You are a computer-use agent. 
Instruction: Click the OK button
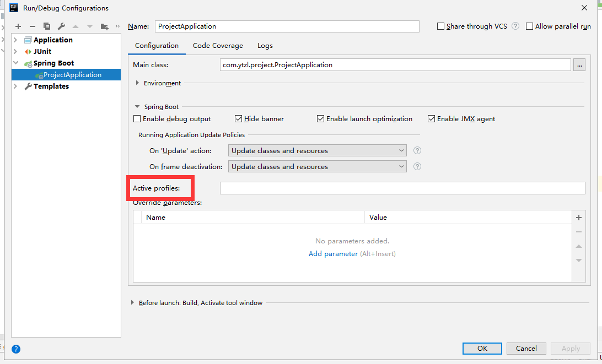coord(482,348)
